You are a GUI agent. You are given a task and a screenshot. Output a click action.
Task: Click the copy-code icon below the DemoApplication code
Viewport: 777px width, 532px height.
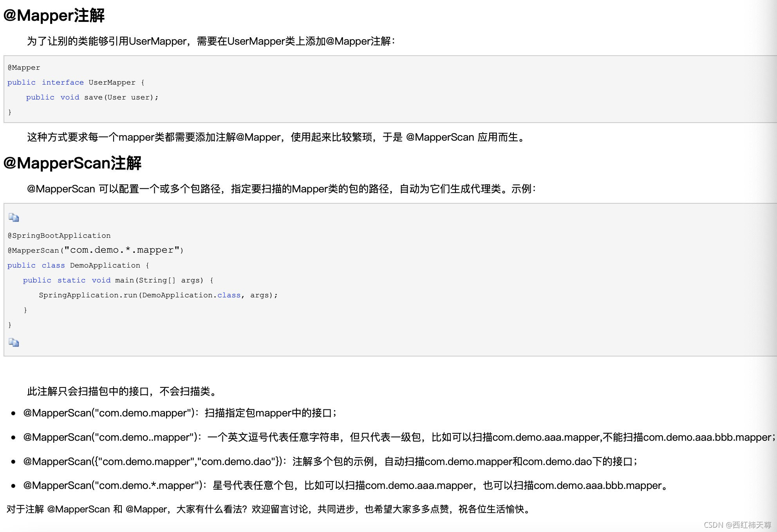click(14, 342)
